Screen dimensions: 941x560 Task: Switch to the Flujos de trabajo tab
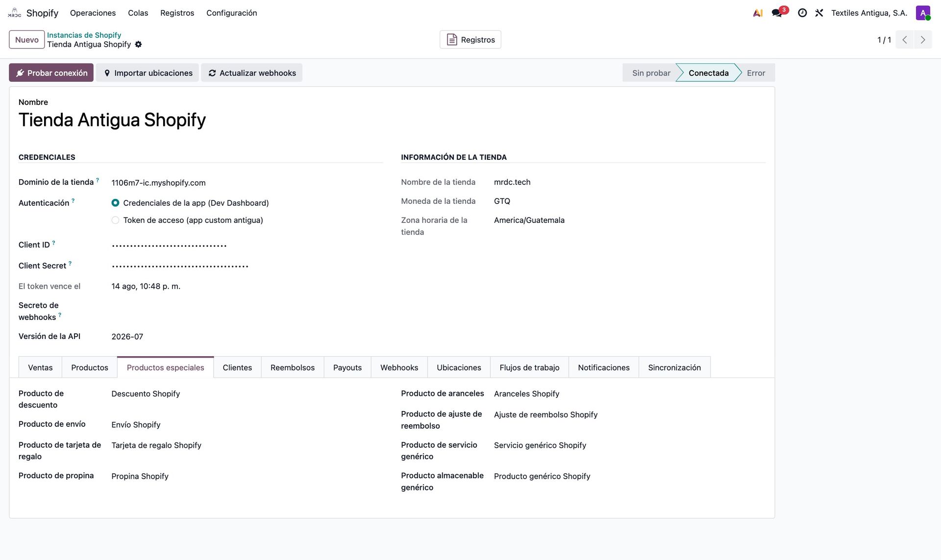coord(529,367)
